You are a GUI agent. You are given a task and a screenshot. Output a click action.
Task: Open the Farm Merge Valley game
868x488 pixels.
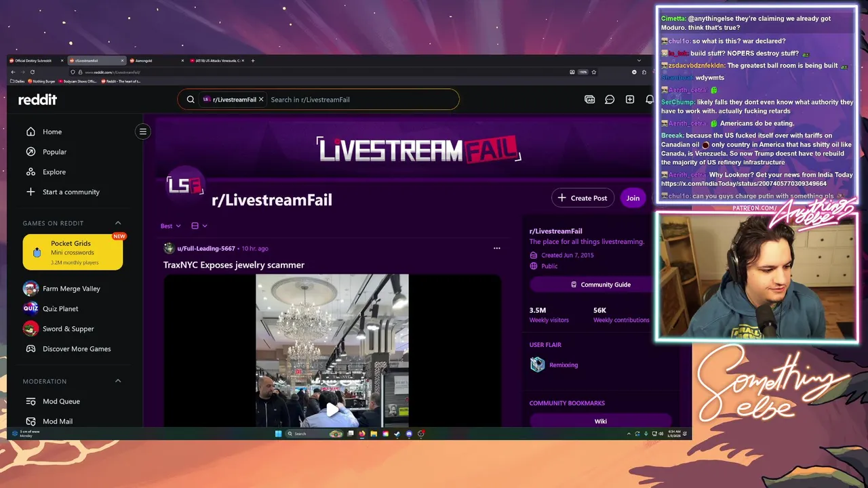pyautogui.click(x=73, y=289)
